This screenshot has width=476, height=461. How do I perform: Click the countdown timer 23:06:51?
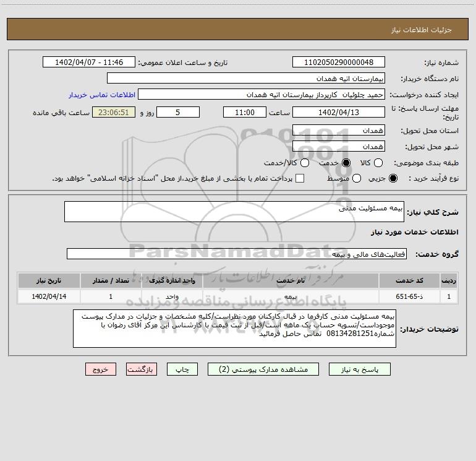114,112
